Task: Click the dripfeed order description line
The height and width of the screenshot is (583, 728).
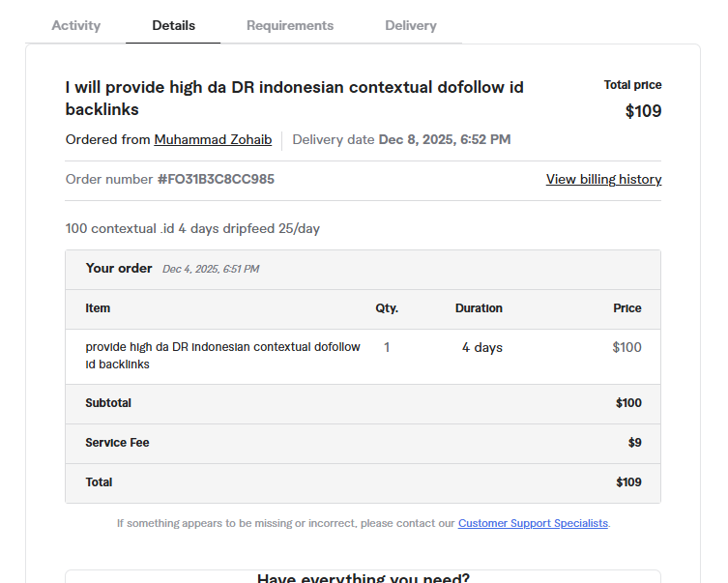Action: [192, 229]
